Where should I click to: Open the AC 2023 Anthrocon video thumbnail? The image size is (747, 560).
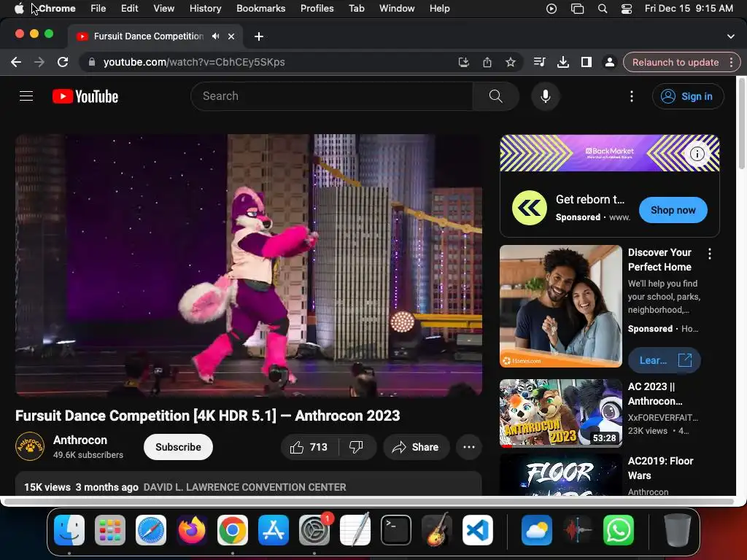tap(561, 413)
